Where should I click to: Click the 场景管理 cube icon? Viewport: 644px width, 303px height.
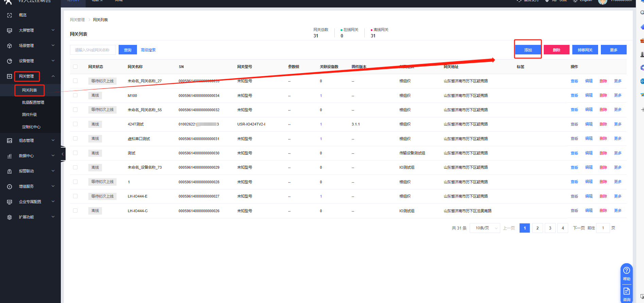(x=10, y=46)
